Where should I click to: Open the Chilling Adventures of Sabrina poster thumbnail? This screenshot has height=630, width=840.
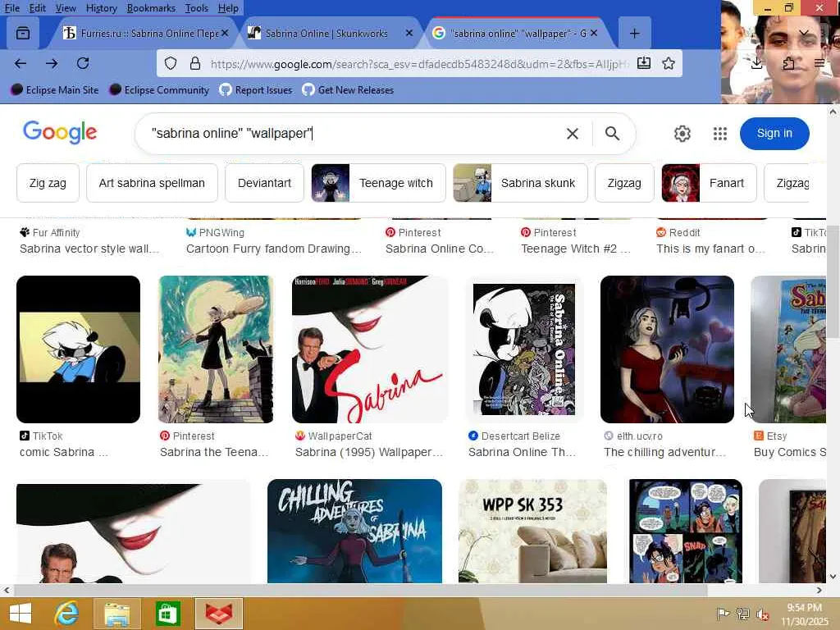point(354,531)
